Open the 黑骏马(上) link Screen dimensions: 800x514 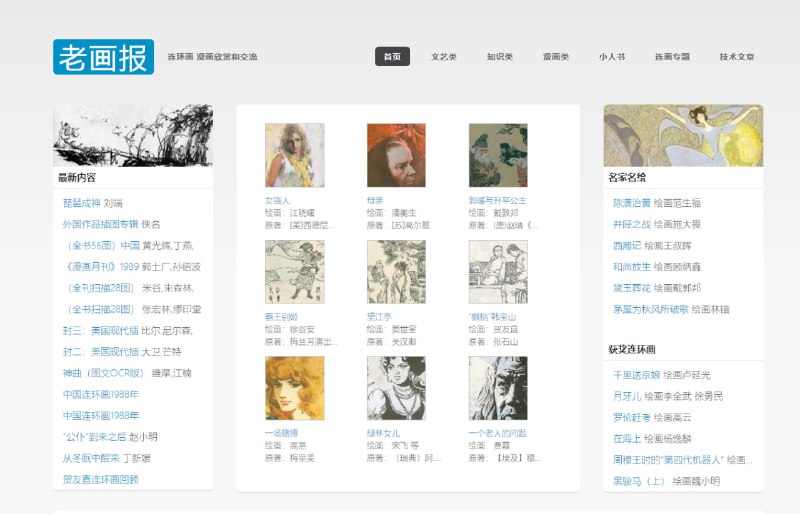[x=639, y=481]
